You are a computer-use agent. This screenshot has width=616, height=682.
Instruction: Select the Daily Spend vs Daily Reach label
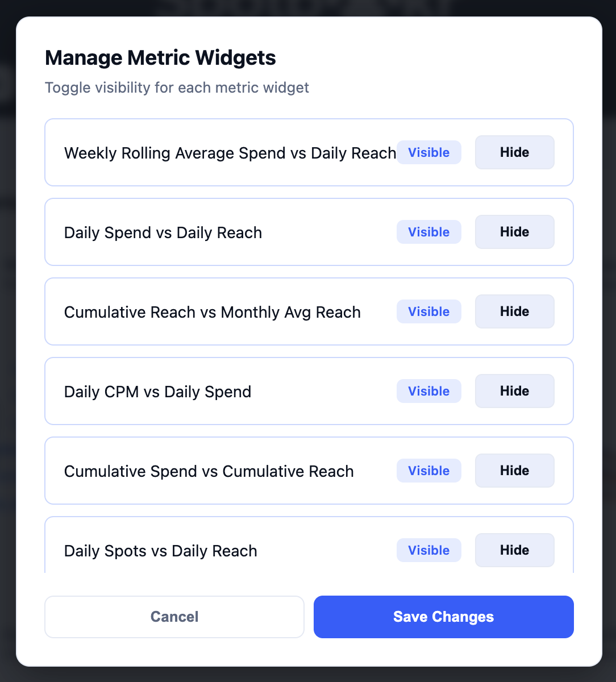coord(163,232)
